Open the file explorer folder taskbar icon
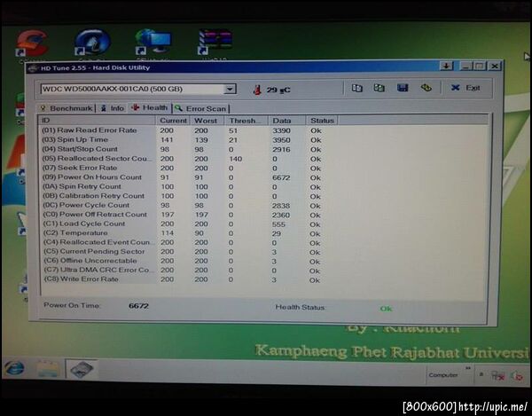The image size is (532, 416). click(x=48, y=369)
